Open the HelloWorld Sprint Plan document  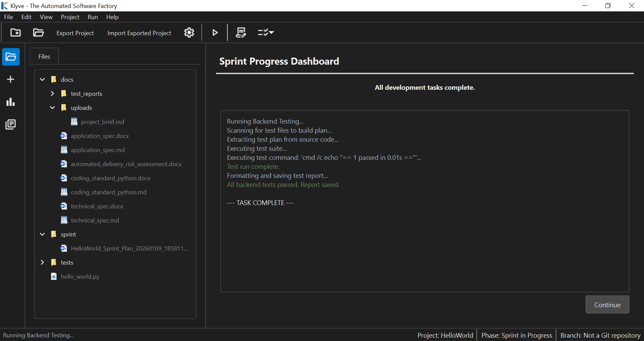coord(129,248)
